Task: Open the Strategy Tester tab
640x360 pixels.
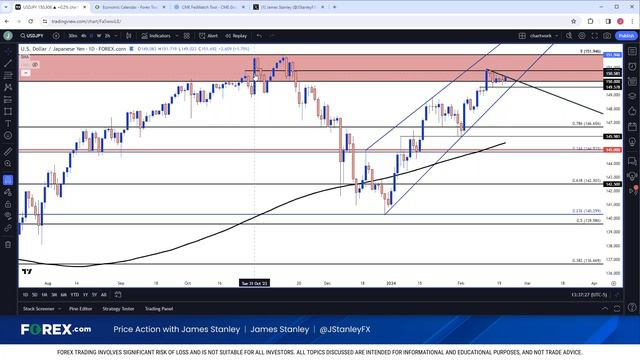Action: [x=118, y=309]
